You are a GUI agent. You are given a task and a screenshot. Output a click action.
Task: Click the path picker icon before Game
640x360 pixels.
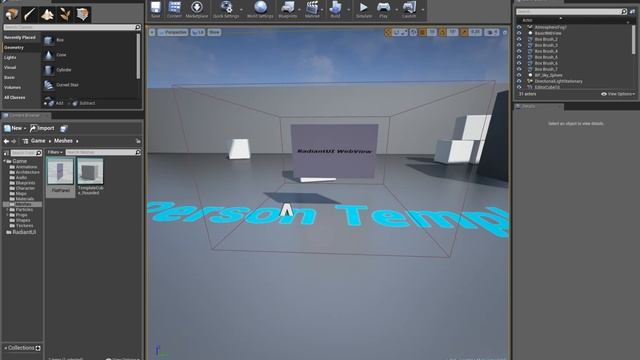point(25,141)
